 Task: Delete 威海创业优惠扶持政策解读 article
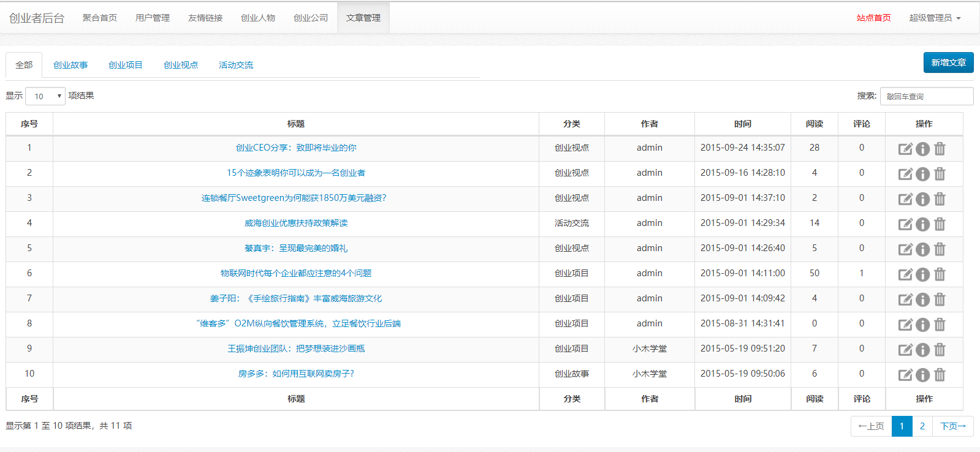[x=940, y=224]
